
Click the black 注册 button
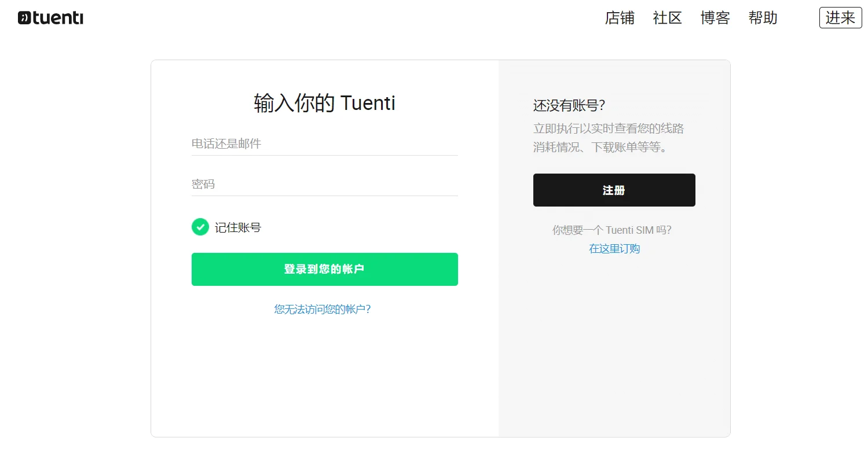pyautogui.click(x=614, y=190)
